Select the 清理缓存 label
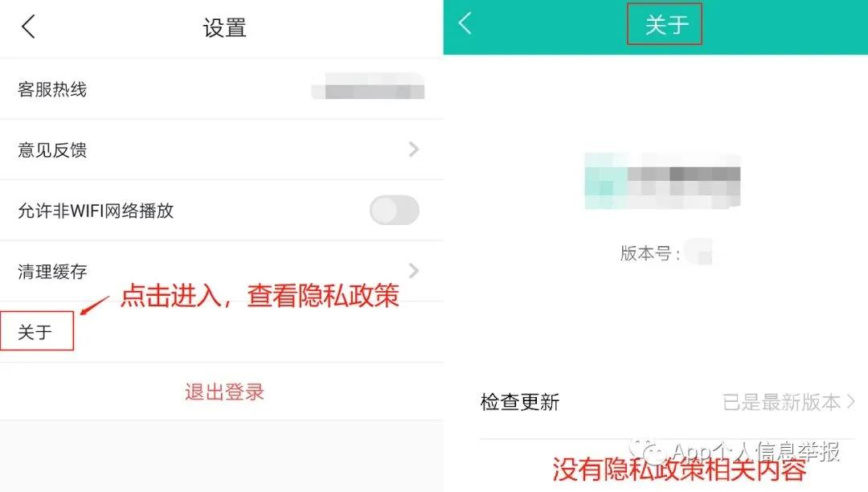The width and height of the screenshot is (868, 492). (x=52, y=271)
